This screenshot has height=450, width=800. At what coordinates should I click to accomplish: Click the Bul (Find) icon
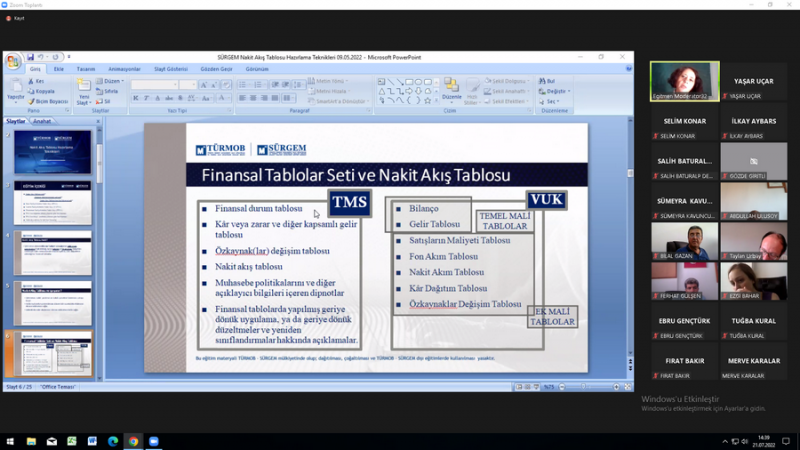click(x=545, y=81)
